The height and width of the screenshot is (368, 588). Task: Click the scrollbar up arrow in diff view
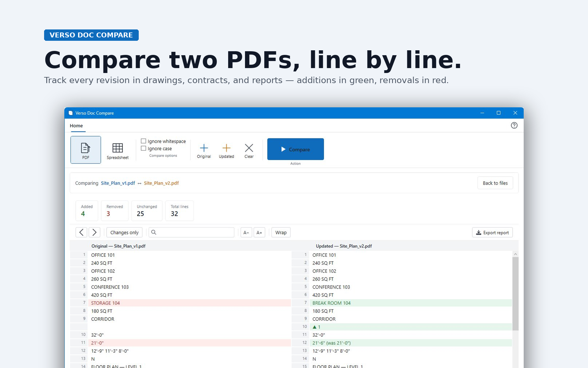tap(515, 254)
